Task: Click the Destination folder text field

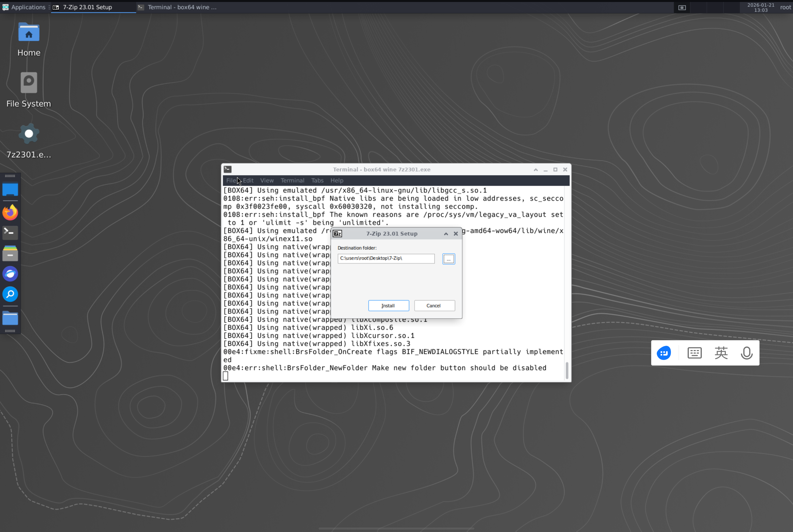Action: click(x=386, y=259)
